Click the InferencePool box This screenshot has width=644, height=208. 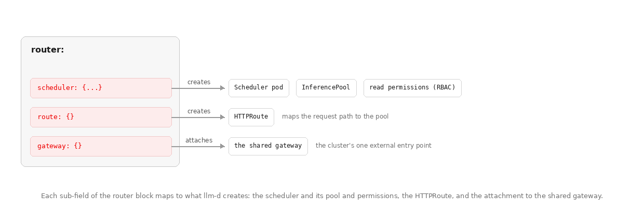pos(326,88)
